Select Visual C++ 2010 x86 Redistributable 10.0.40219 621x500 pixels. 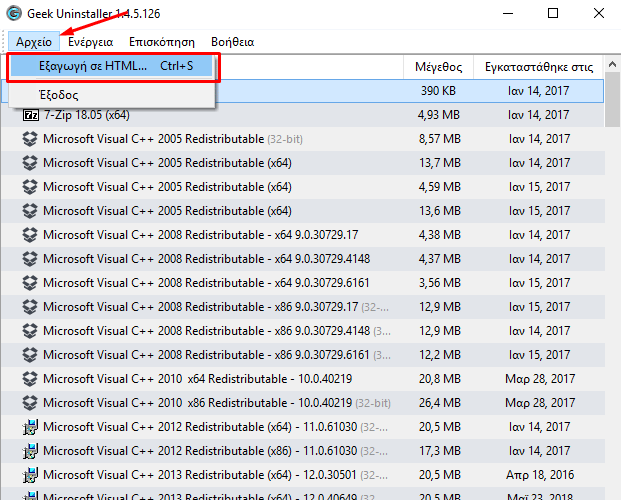click(x=303, y=403)
